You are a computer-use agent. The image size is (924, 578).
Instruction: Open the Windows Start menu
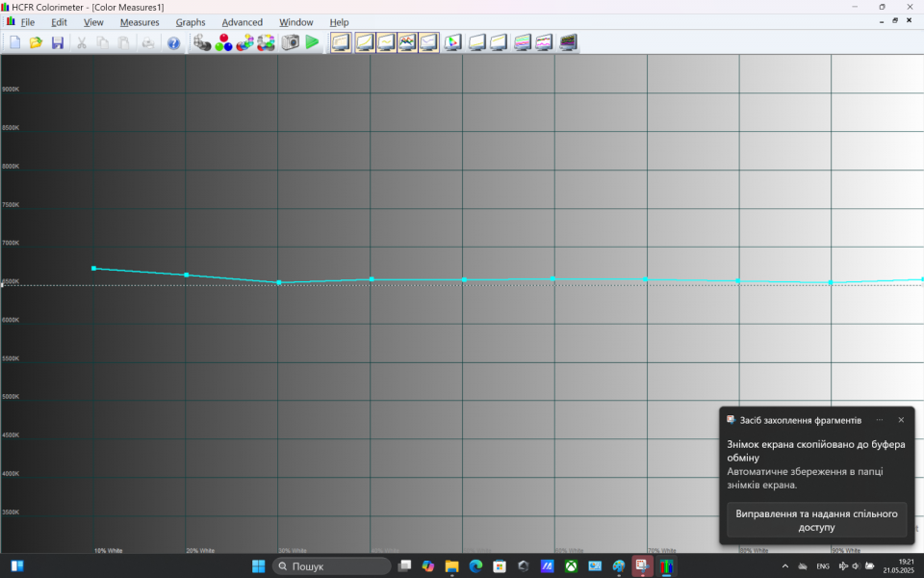point(258,566)
